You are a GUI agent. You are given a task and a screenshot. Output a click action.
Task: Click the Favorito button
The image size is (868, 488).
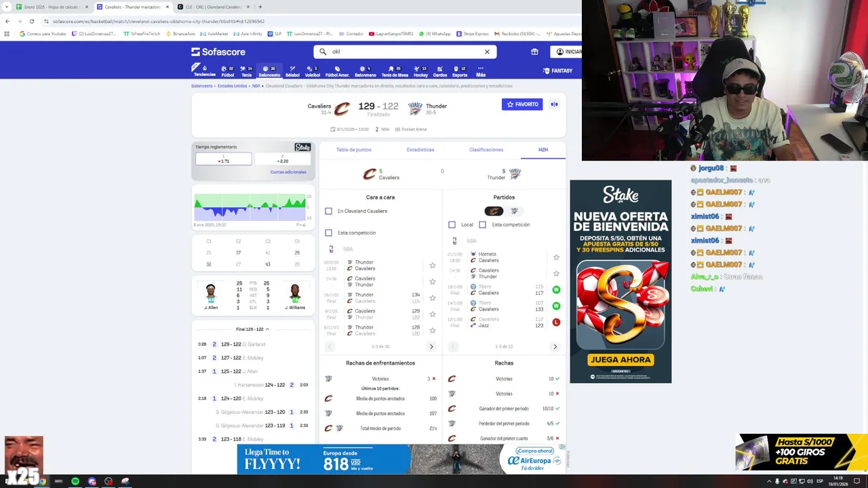coord(522,104)
